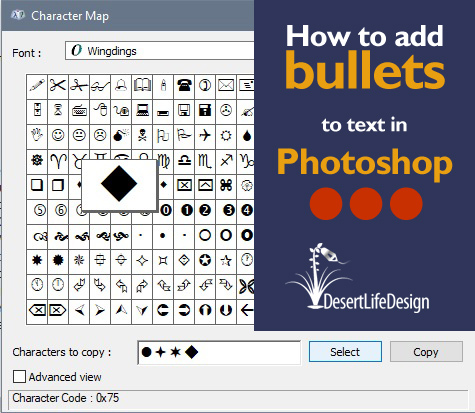The width and height of the screenshot is (475, 413).
Task: Select the file cabinet symbol
Action: (x=37, y=110)
